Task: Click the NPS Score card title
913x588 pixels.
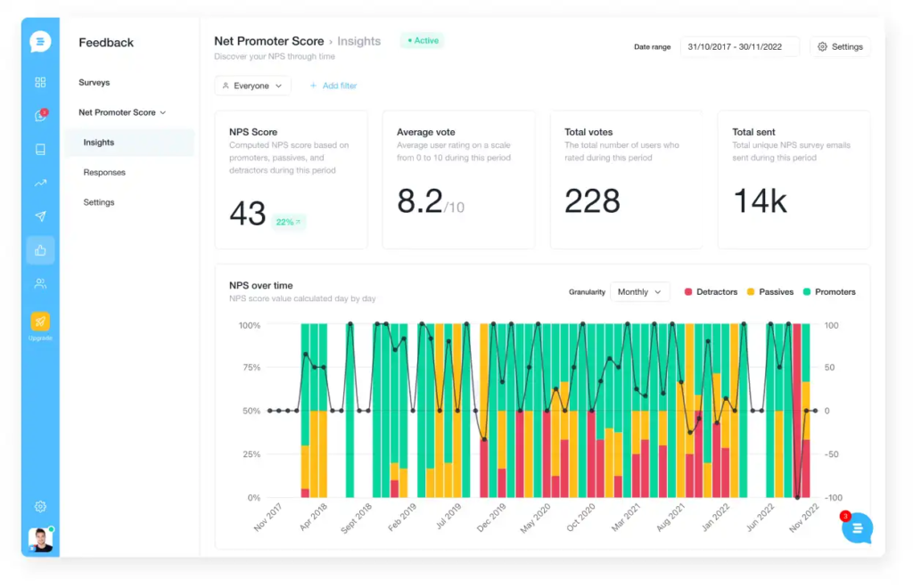Action: click(253, 132)
